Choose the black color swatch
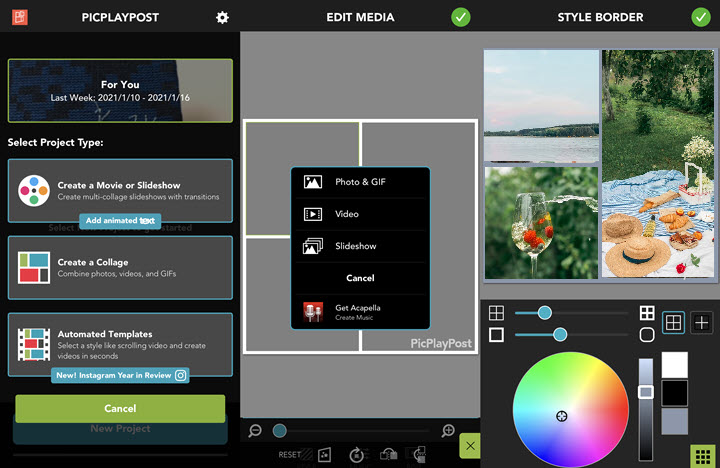 point(675,393)
